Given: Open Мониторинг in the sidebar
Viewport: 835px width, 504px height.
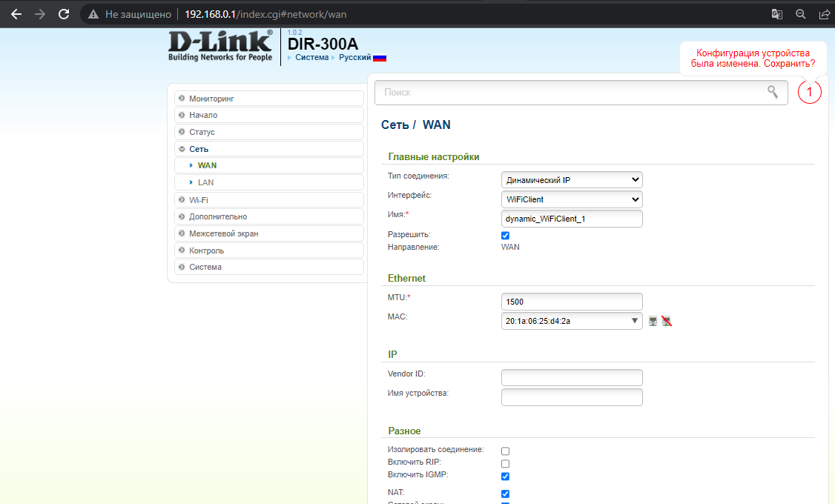Looking at the screenshot, I should pos(269,99).
